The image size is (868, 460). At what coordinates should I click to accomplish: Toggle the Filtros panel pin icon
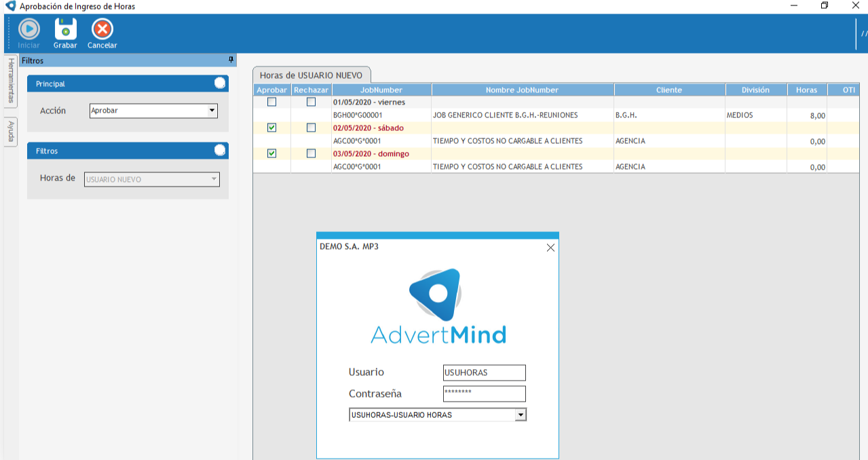[231, 60]
